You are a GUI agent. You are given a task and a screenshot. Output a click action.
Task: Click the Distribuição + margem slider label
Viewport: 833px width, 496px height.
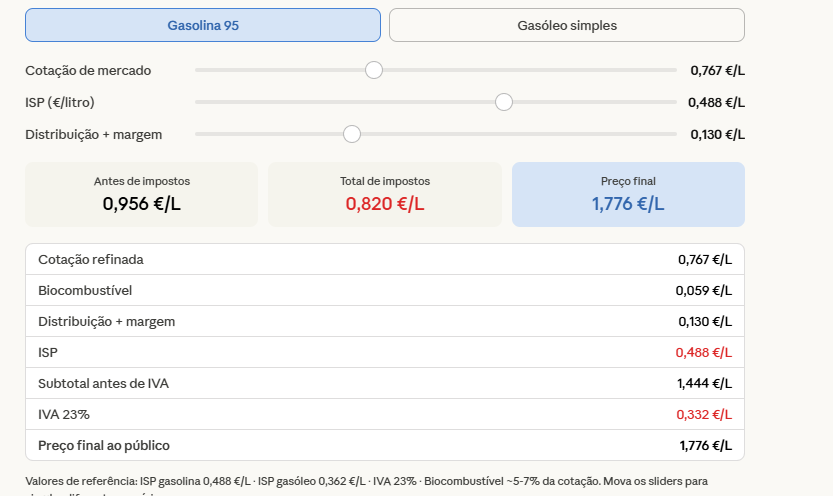(x=94, y=135)
